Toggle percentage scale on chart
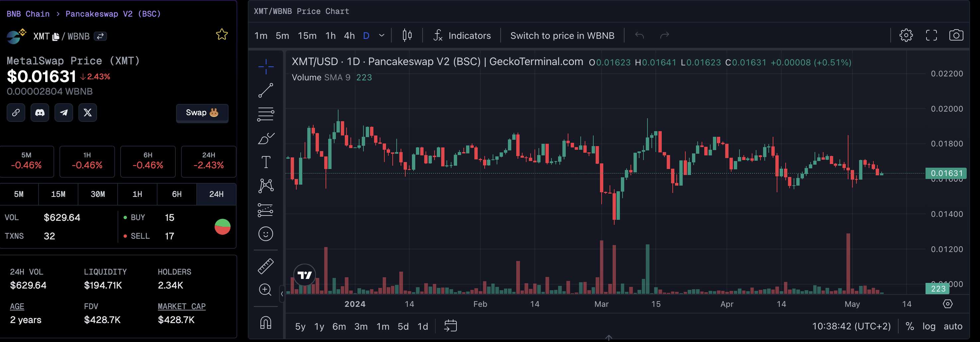Screen dimensions: 980x342 coord(910,326)
